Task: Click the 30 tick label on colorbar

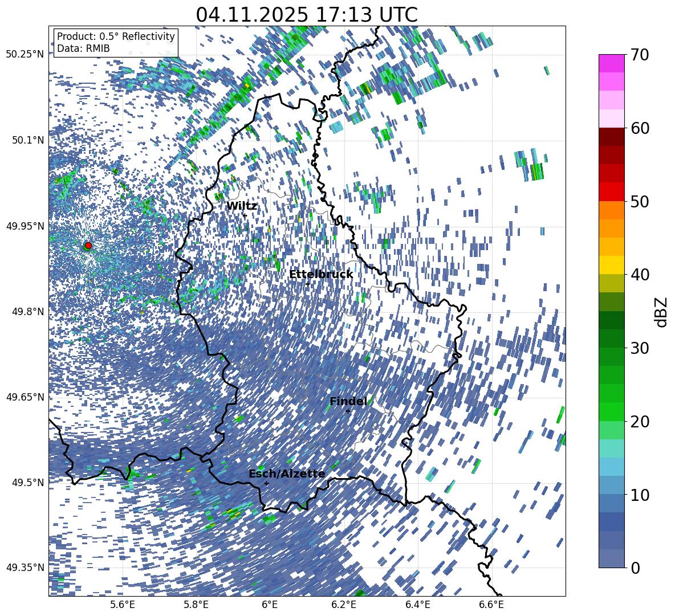Action: pyautogui.click(x=639, y=348)
